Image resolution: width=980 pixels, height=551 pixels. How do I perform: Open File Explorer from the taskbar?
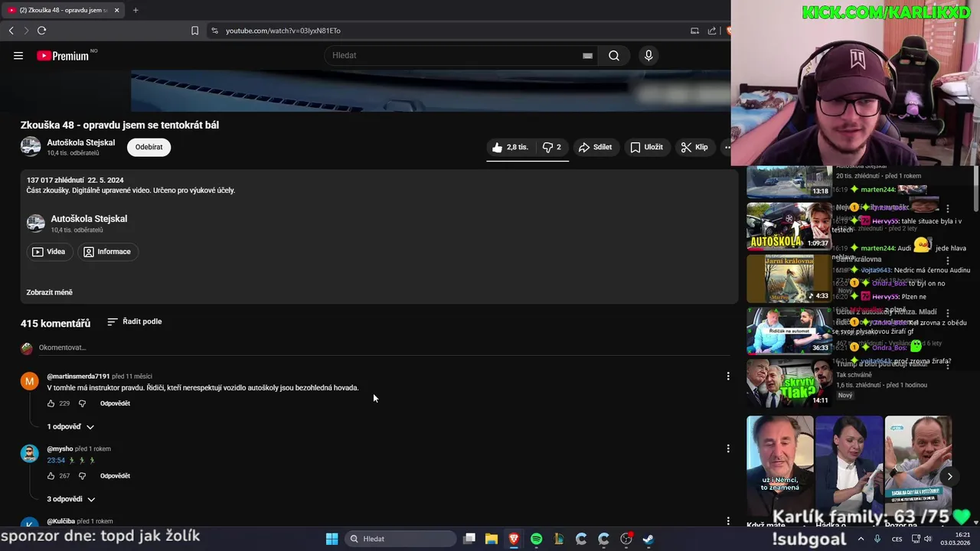pyautogui.click(x=492, y=539)
